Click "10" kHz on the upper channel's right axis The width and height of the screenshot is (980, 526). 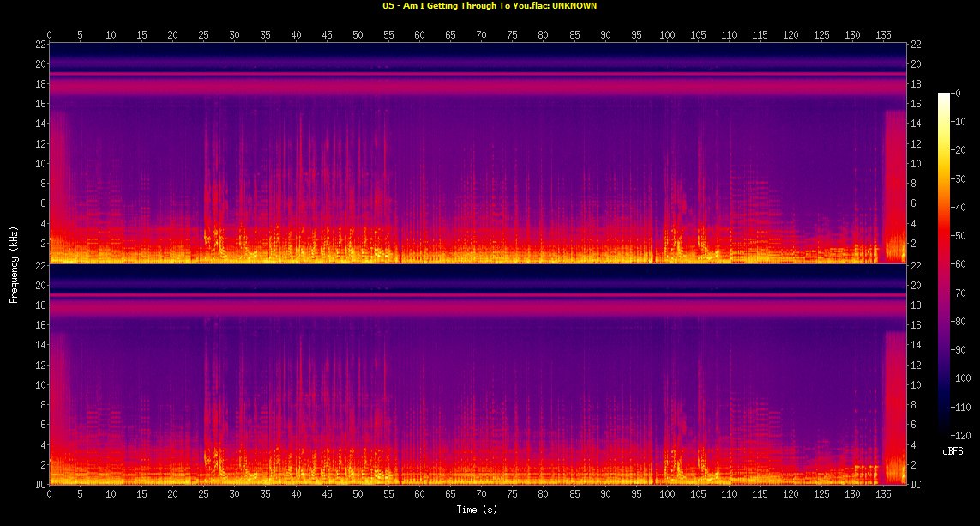[x=916, y=164]
